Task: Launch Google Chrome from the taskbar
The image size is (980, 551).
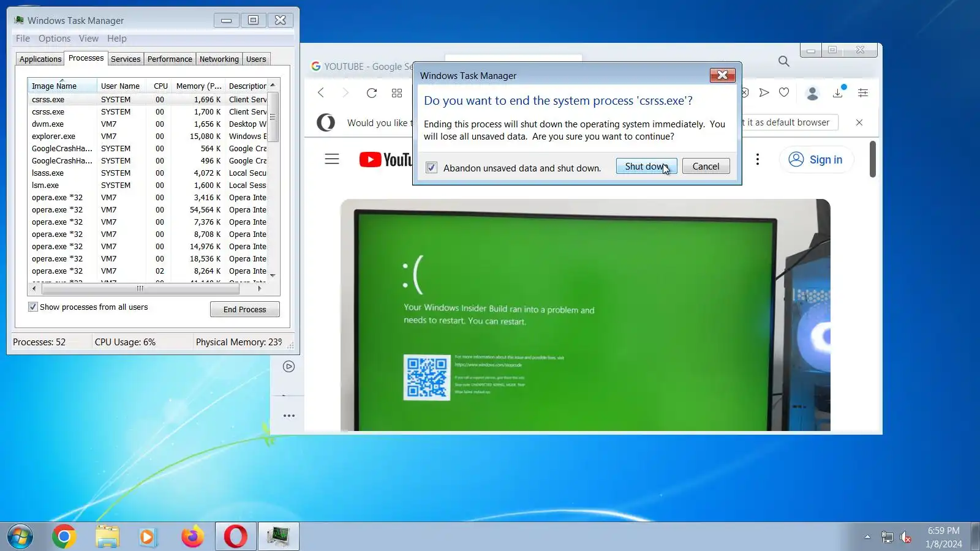Action: [x=64, y=537]
